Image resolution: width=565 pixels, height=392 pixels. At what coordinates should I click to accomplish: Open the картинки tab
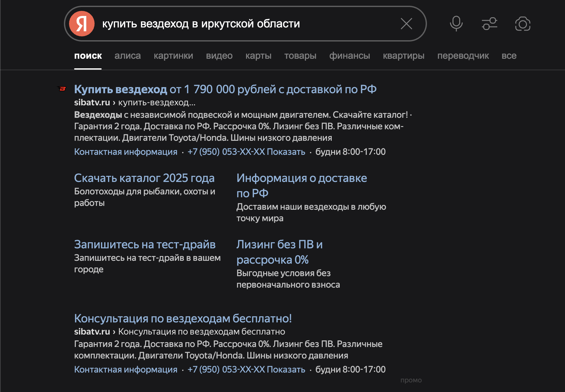pos(173,56)
